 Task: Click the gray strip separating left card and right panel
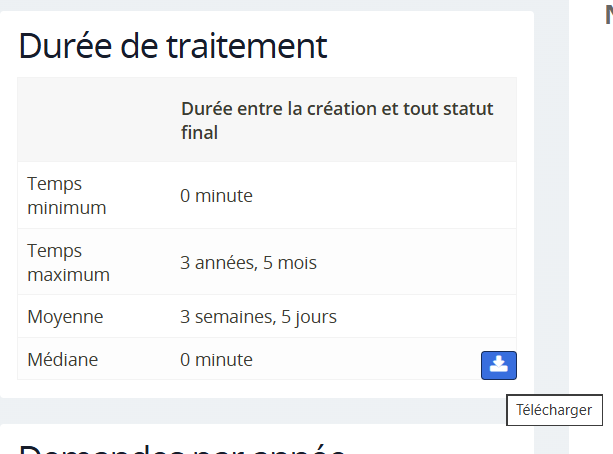(x=551, y=200)
